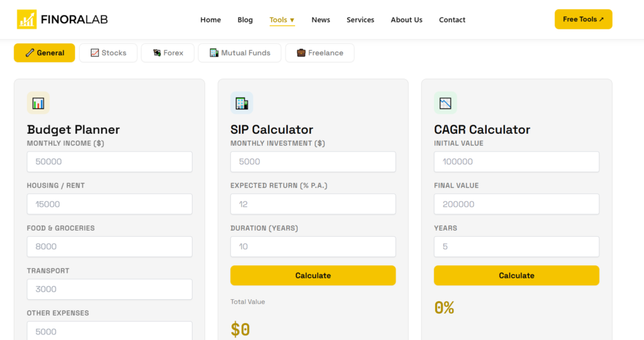Switch to the Mutual Funds tab
Screen dimensions: 644x340
click(x=240, y=53)
